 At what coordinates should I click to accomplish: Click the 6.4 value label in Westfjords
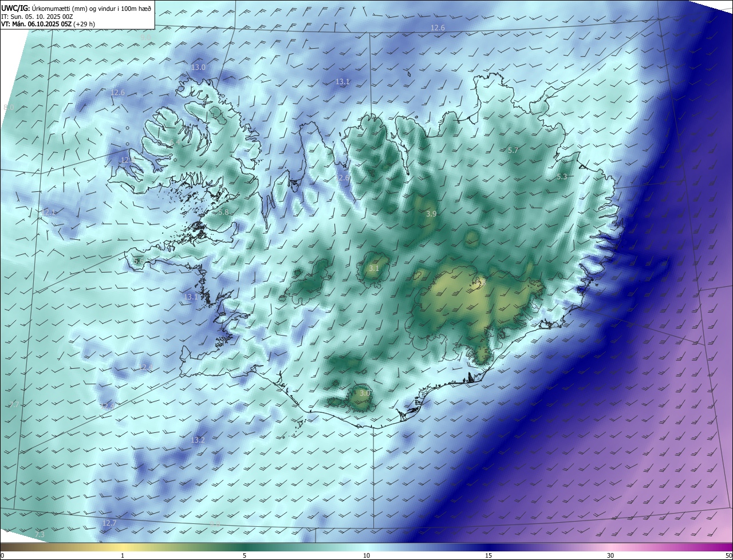pyautogui.click(x=175, y=141)
